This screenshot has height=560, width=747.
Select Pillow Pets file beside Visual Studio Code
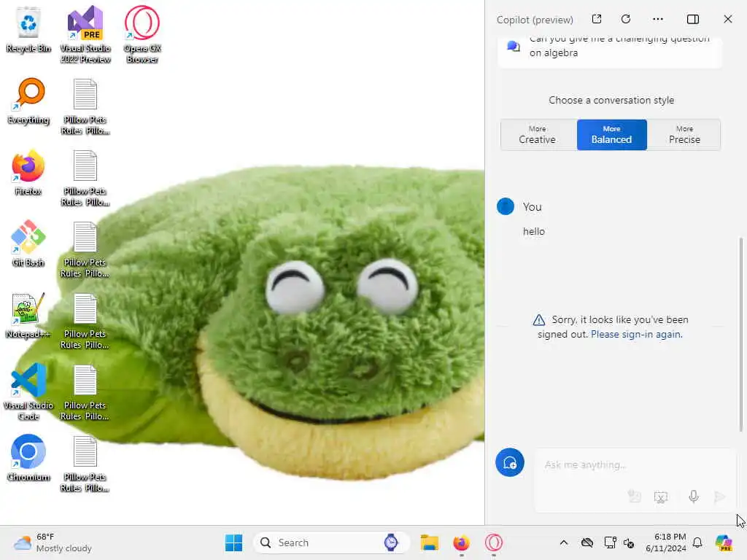point(85,392)
